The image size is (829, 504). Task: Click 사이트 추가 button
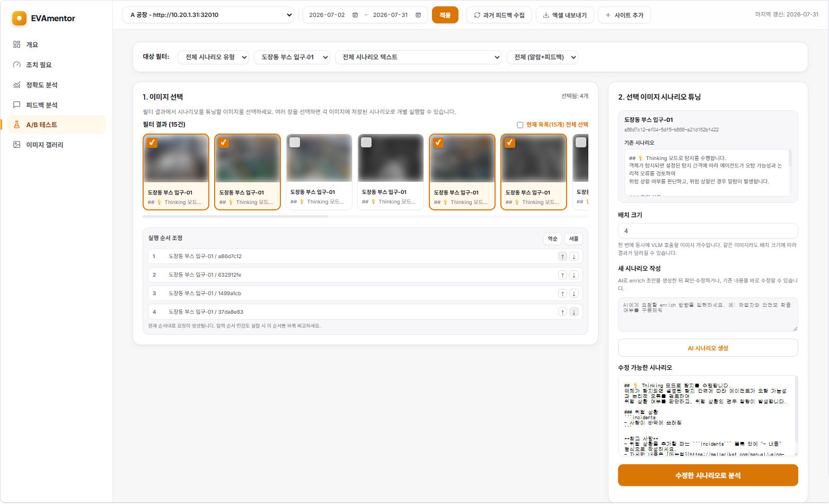point(624,15)
